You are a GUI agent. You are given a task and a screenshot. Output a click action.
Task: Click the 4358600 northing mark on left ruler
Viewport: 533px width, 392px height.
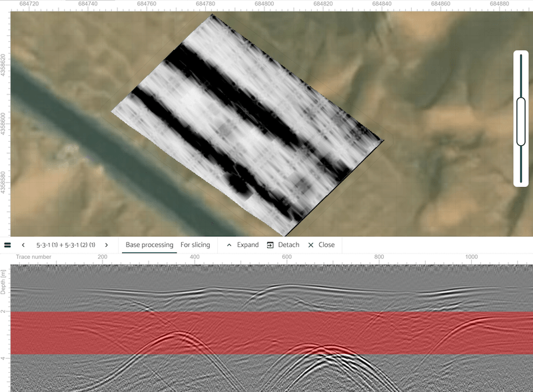click(x=4, y=124)
